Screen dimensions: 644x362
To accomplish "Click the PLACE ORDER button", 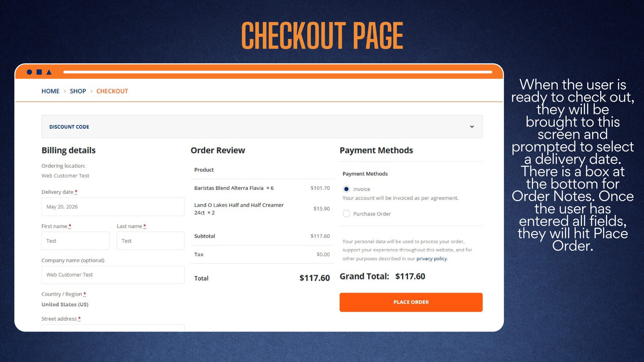I will [411, 302].
